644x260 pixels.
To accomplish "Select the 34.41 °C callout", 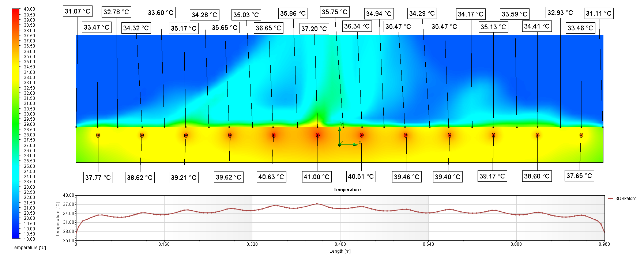I will (537, 26).
